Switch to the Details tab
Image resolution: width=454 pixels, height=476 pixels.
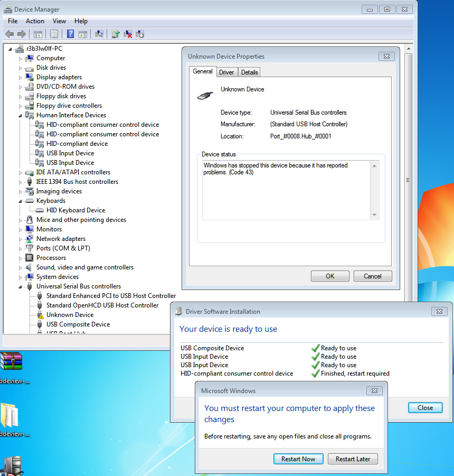pos(250,72)
